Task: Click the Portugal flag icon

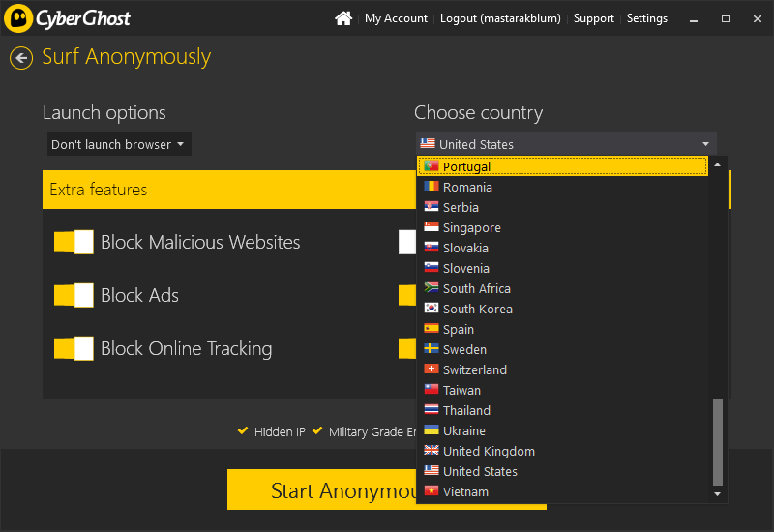Action: (x=432, y=165)
